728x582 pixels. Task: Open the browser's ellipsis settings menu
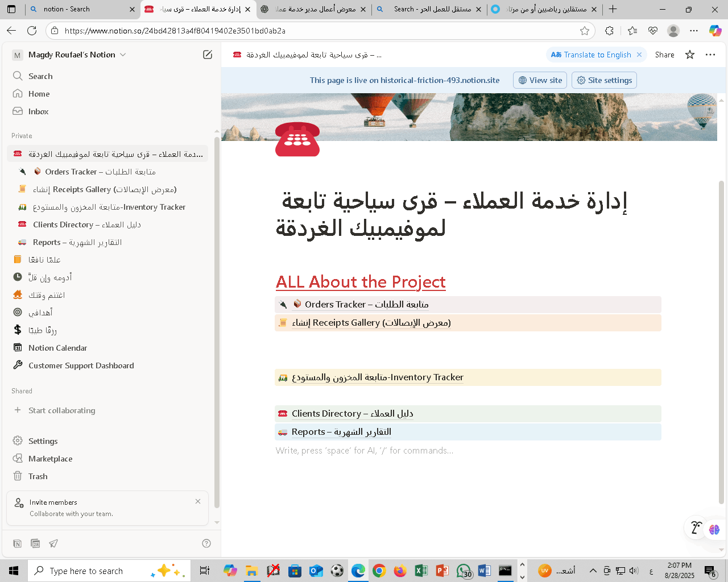click(x=693, y=31)
